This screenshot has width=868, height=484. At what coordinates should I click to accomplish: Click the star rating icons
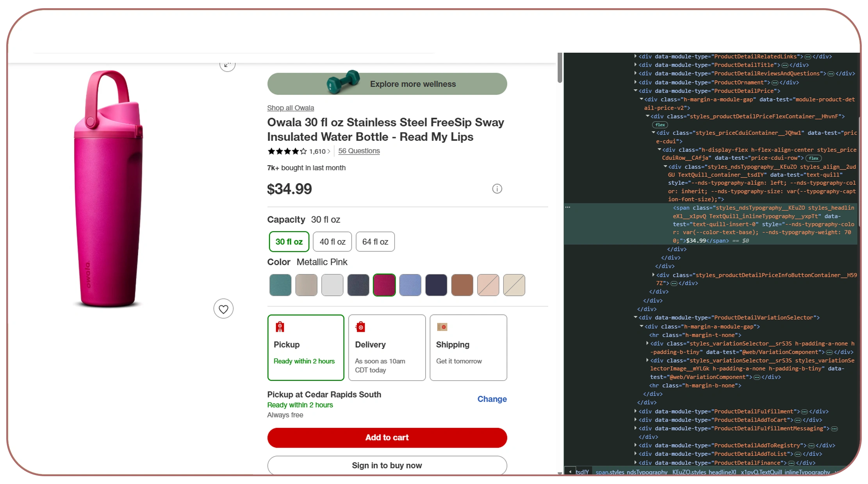(287, 151)
